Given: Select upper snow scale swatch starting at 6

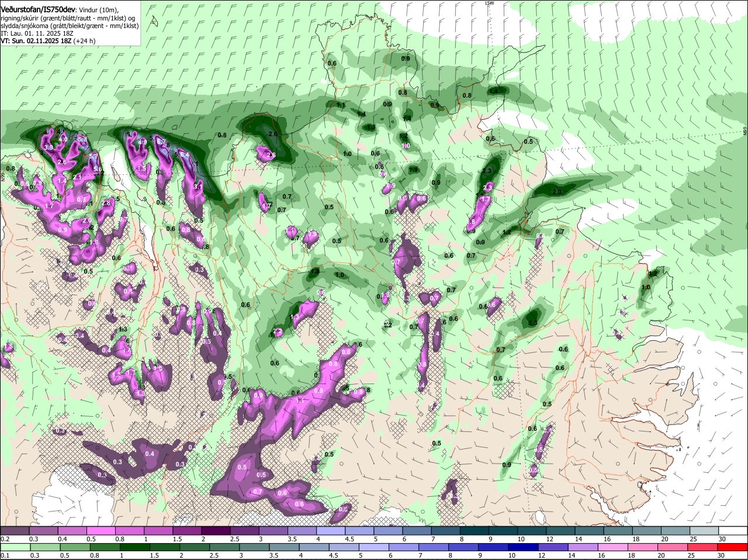Looking at the screenshot, I should point(417,530).
